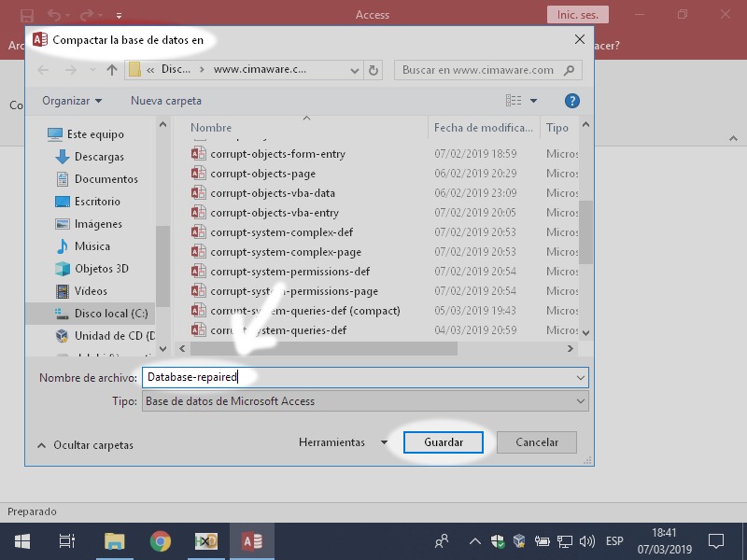Select the corrupt-objects-page file
This screenshot has height=560, width=747.
pyautogui.click(x=262, y=174)
